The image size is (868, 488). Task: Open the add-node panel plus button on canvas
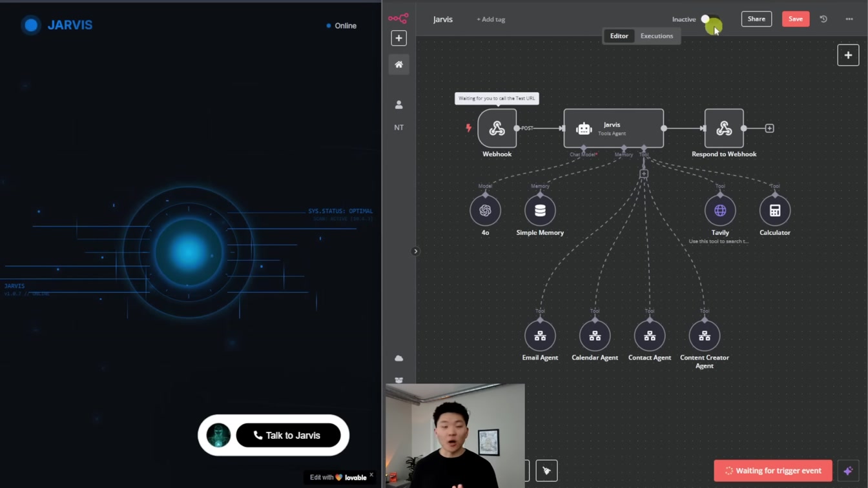pyautogui.click(x=848, y=55)
